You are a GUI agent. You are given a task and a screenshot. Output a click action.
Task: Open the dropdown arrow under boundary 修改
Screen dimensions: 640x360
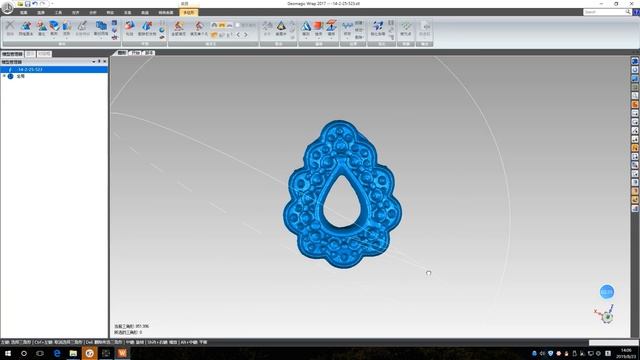tap(347, 38)
